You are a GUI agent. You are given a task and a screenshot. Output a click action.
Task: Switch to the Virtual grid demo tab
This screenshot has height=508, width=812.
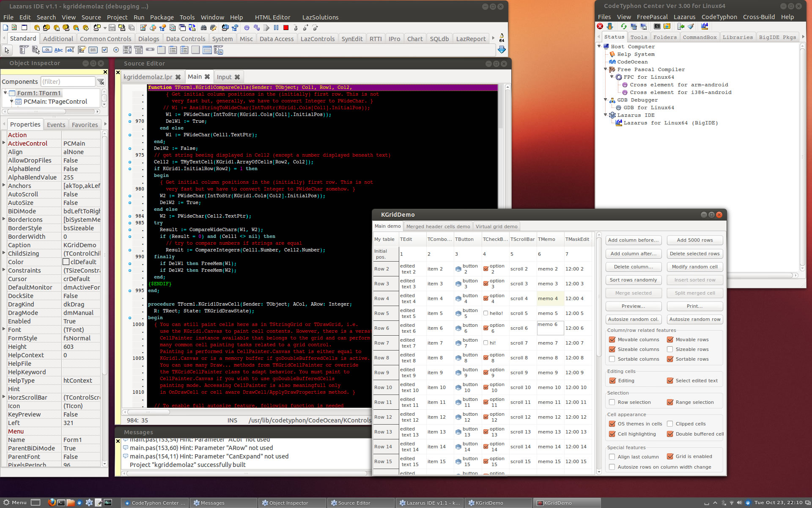[x=496, y=226]
